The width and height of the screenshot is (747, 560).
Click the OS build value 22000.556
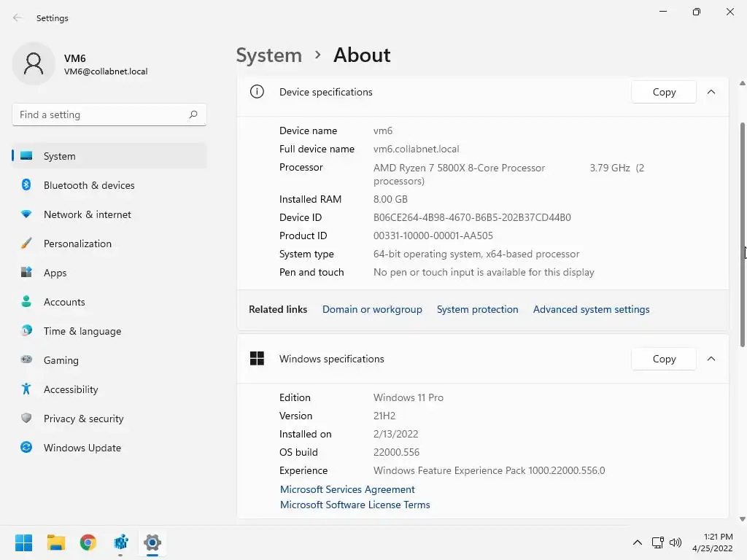point(396,452)
